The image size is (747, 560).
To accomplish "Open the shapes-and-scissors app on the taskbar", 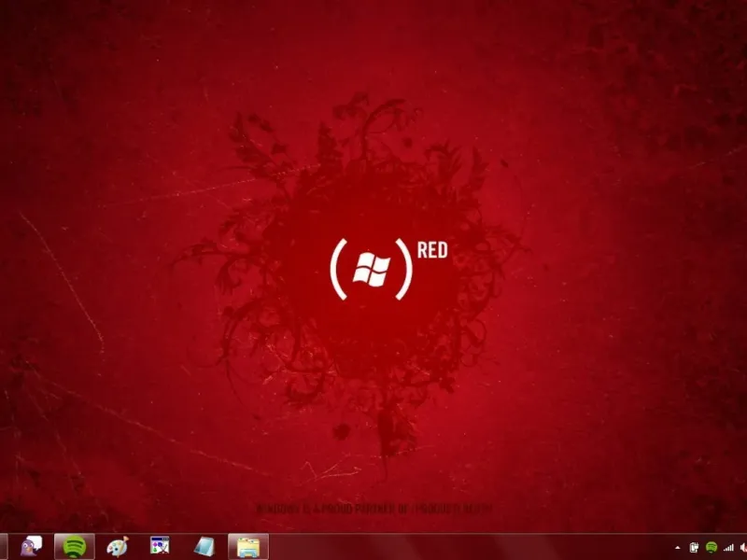I will 160,546.
